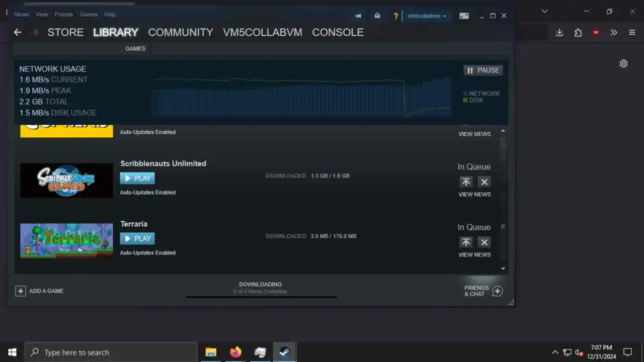Open Firefox extensions puzzle icon
This screenshot has width=644, height=362.
click(x=578, y=32)
